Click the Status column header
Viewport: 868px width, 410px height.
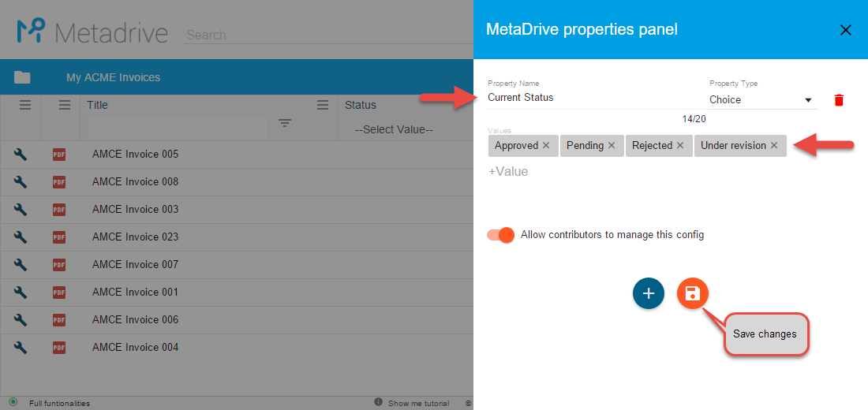361,105
